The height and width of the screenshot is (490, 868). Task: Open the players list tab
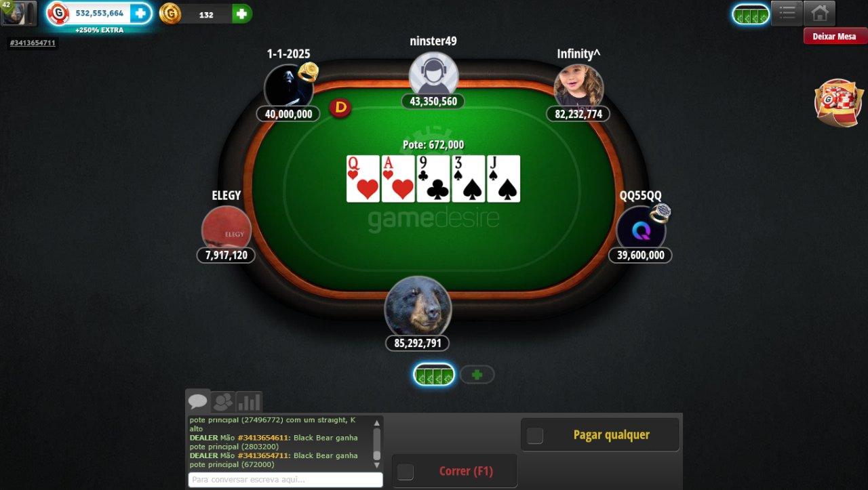[222, 403]
